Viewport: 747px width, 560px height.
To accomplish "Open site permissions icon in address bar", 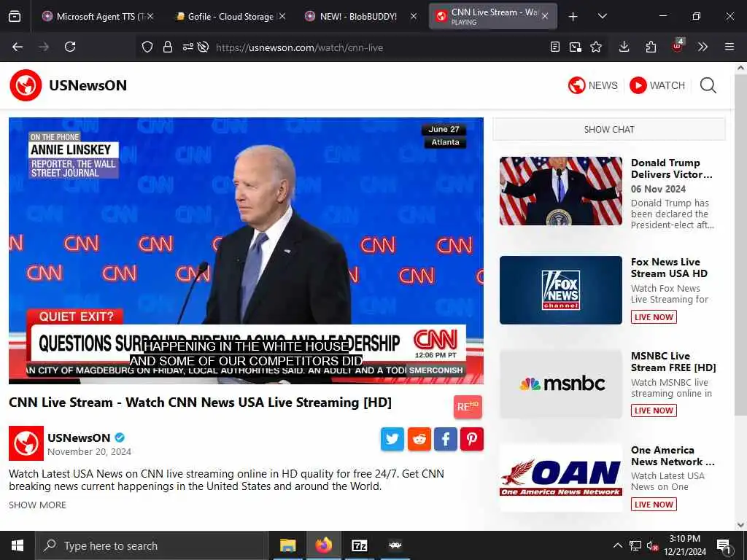I will pyautogui.click(x=187, y=47).
